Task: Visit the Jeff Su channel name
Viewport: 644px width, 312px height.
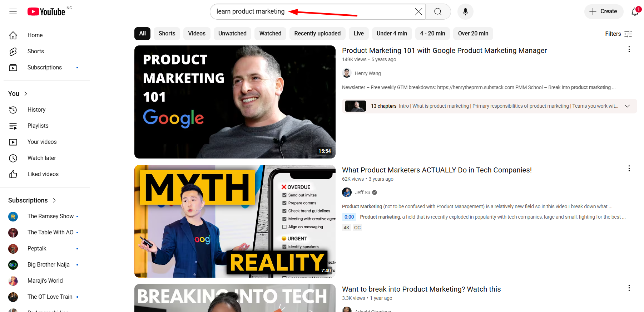Action: tap(362, 192)
